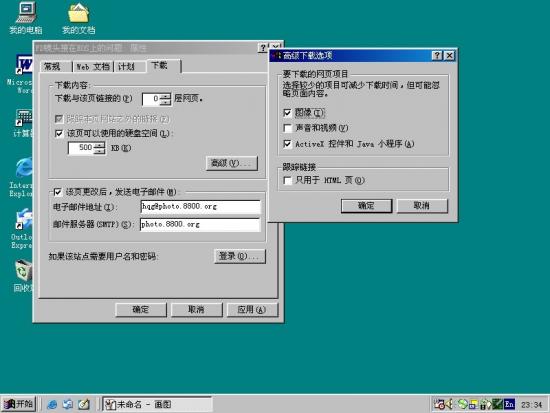Click the green pen tray icon
The width and height of the screenshot is (550, 413).
coord(497,405)
